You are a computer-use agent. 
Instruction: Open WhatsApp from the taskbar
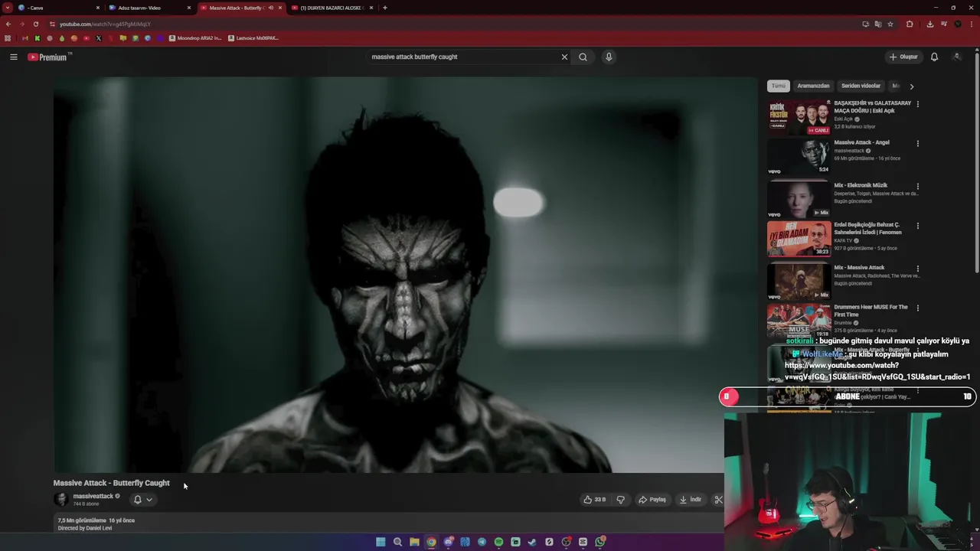tap(600, 542)
